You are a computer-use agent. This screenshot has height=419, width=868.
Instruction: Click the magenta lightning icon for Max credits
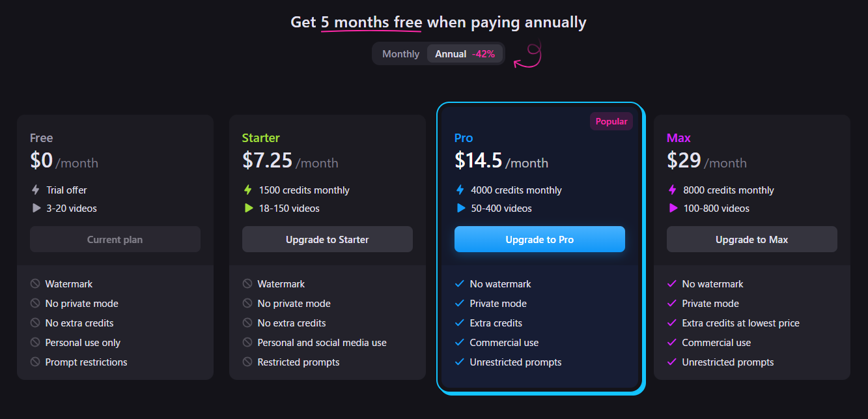click(x=672, y=190)
